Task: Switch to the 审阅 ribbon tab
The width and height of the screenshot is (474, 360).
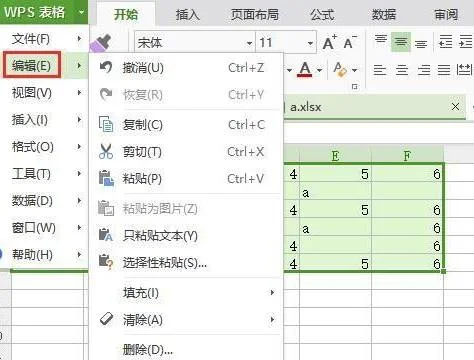Action: pyautogui.click(x=446, y=14)
